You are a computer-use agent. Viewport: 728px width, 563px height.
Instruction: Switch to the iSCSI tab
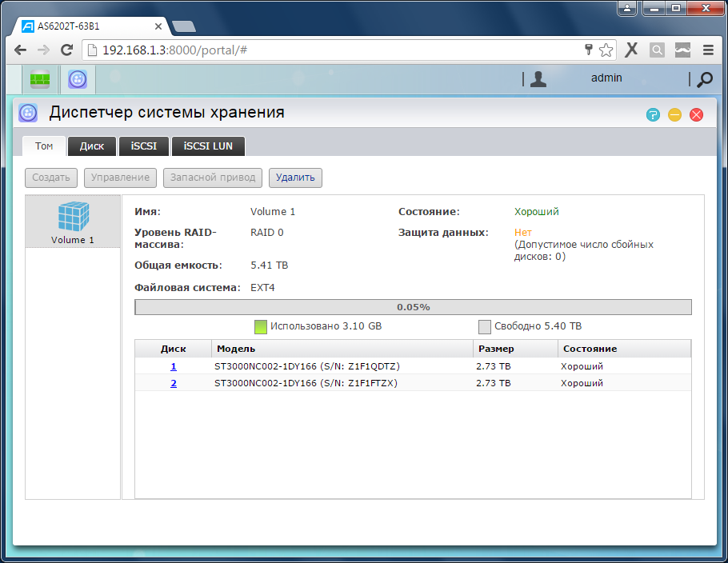[x=144, y=146]
